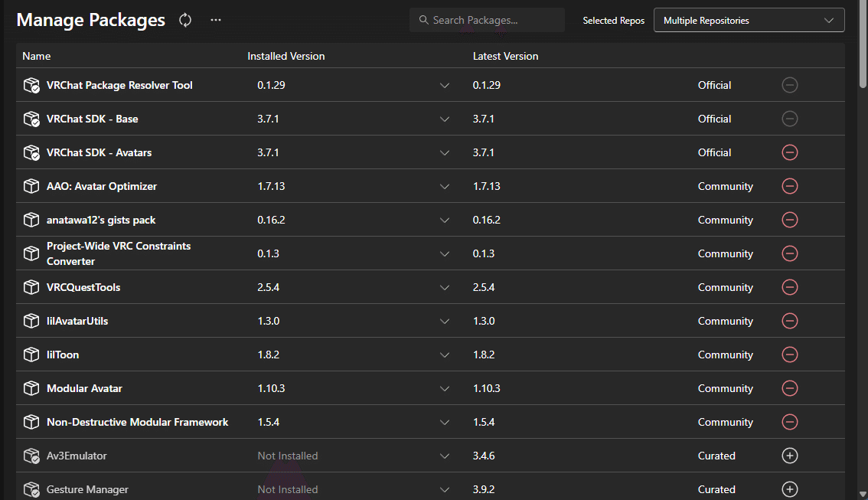This screenshot has width=868, height=500.
Task: Click the Latest Version column header
Action: (505, 56)
